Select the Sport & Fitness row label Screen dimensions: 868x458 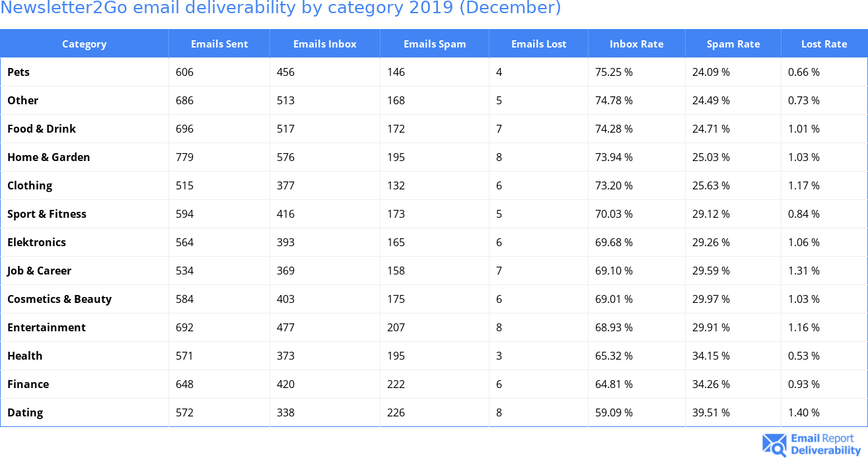pos(47,214)
